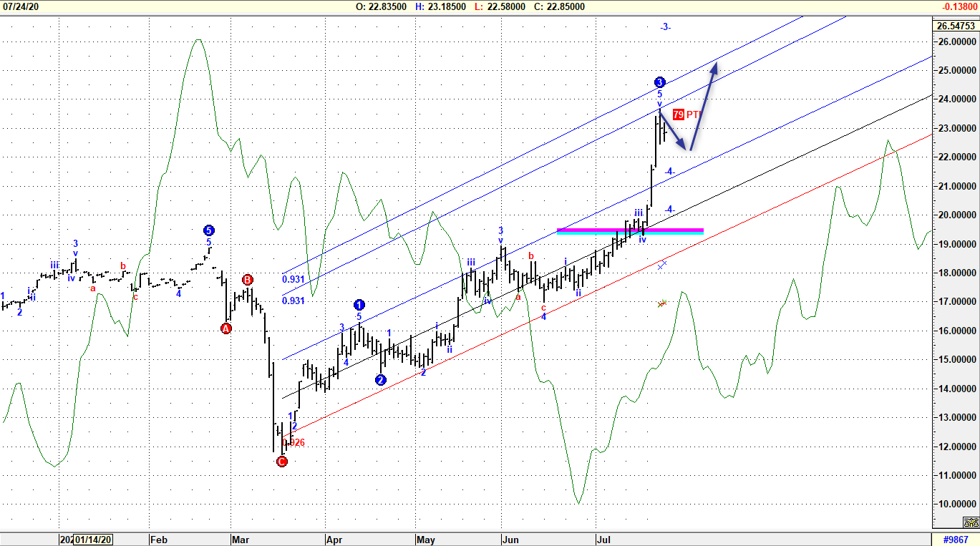This screenshot has width=980, height=546.
Task: Select the blue circled 5 wave label
Action: [209, 230]
